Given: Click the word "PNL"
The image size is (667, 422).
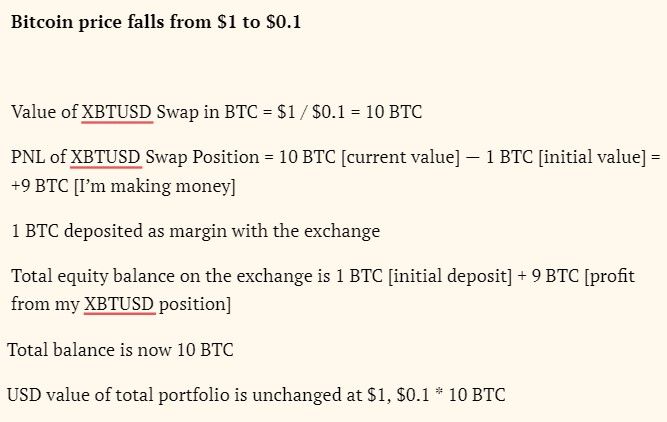Looking at the screenshot, I should coord(28,158).
